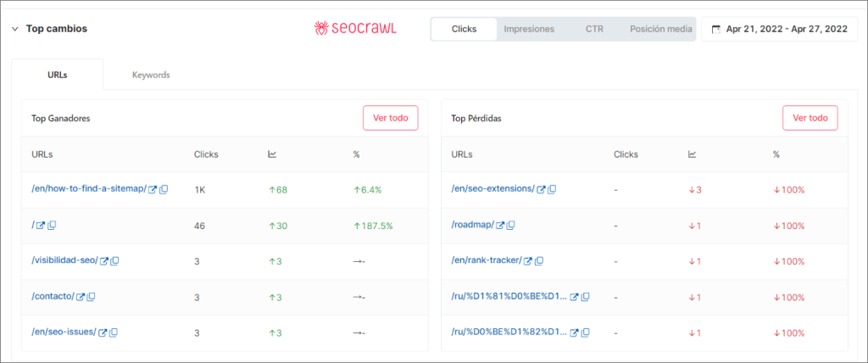Copy icon beside /en/seo-issues/ URL
The width and height of the screenshot is (868, 363).
tap(113, 332)
